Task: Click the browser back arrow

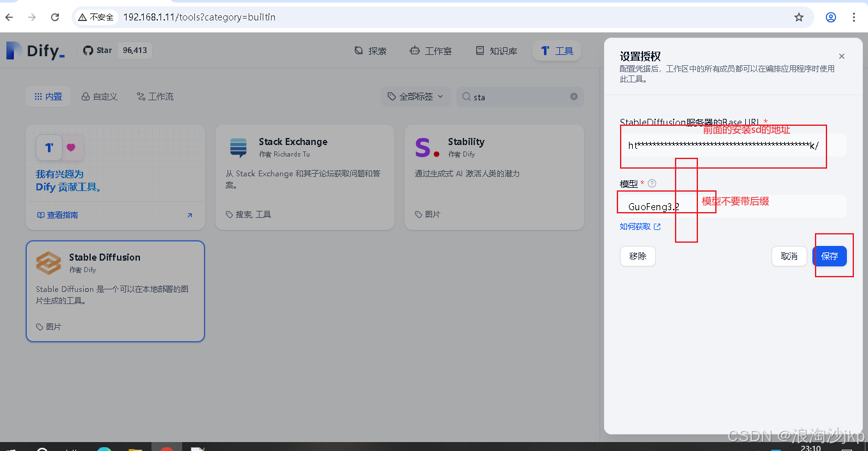Action: [x=9, y=17]
